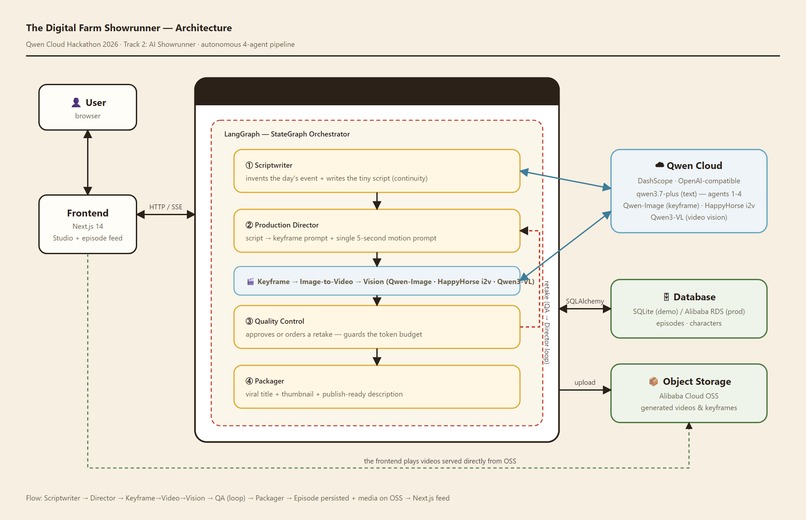This screenshot has height=520, width=806.
Task: Click "Keyframe → Image-to-Video → Vision" row text
Action: click(395, 282)
